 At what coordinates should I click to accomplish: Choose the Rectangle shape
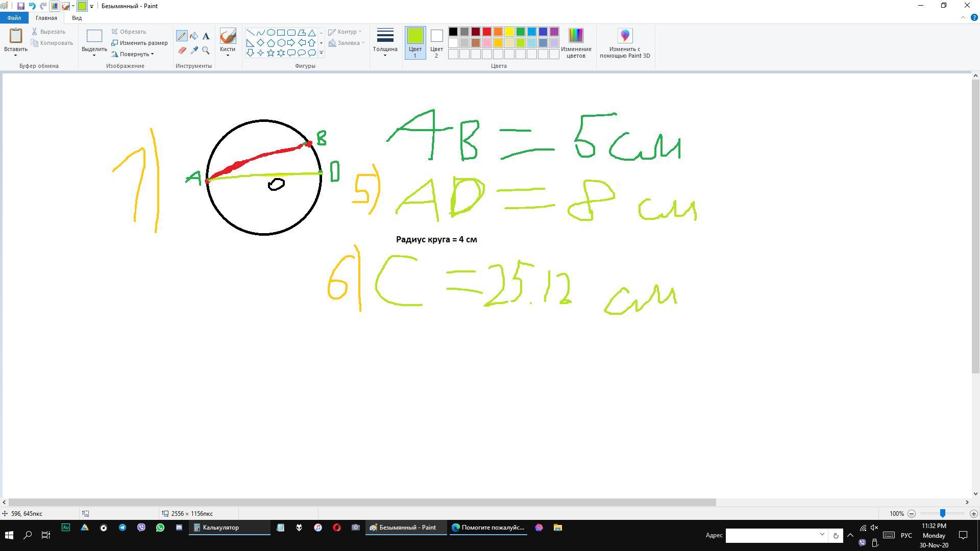click(281, 33)
